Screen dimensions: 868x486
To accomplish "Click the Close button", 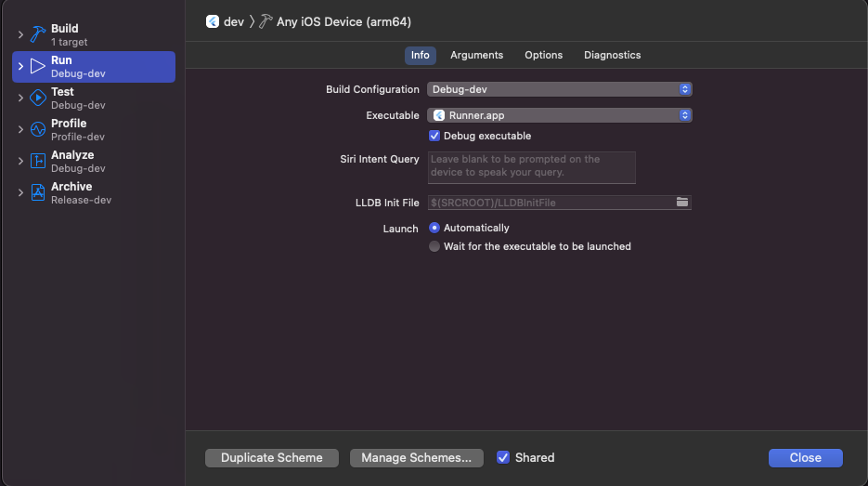I will pos(806,458).
